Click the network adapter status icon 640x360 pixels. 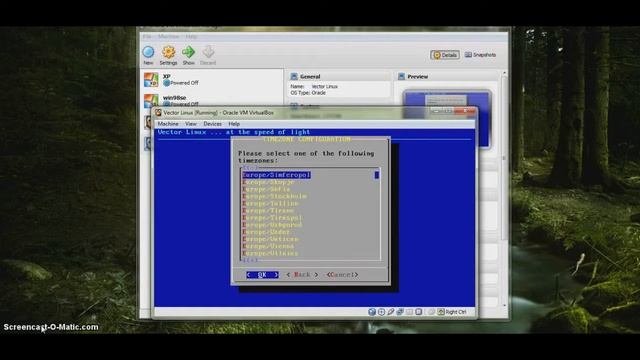pos(400,312)
